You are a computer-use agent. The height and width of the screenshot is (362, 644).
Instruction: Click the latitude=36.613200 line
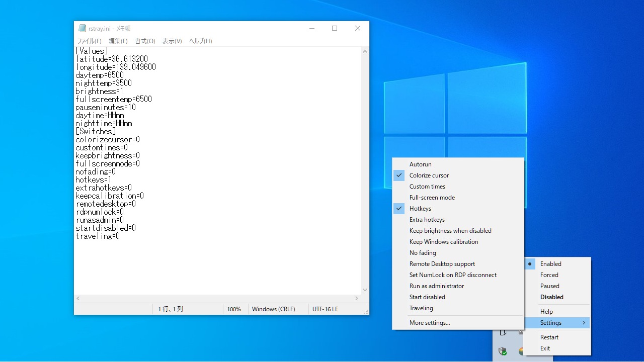(112, 59)
